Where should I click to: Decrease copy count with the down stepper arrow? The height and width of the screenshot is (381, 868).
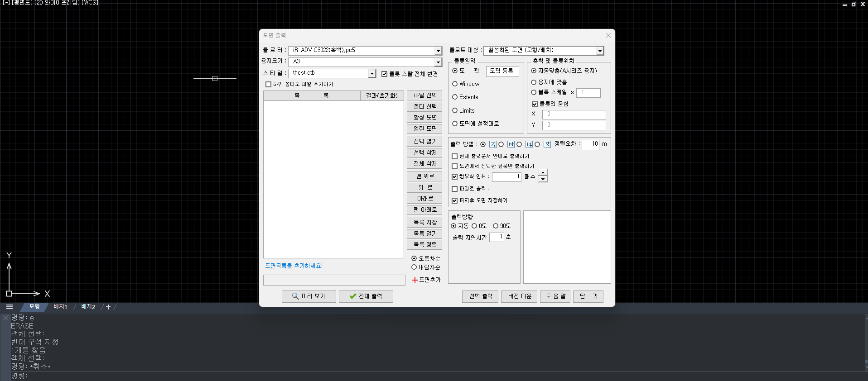pos(543,179)
